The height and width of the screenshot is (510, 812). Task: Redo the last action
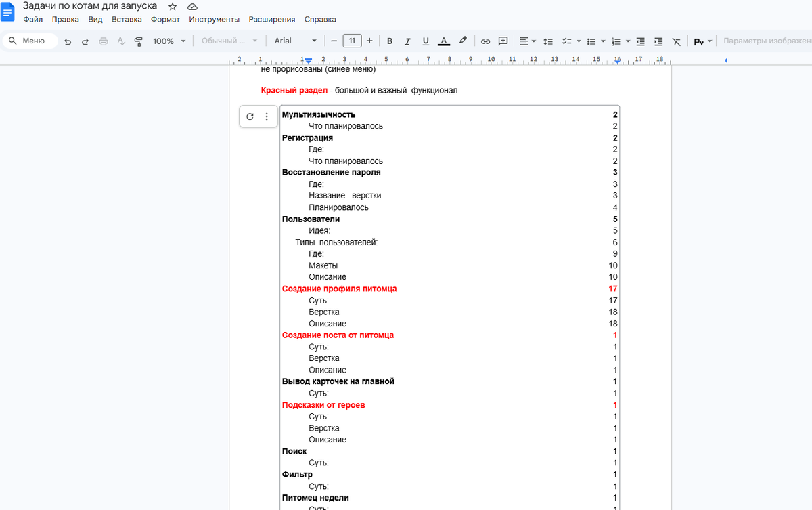[85, 41]
